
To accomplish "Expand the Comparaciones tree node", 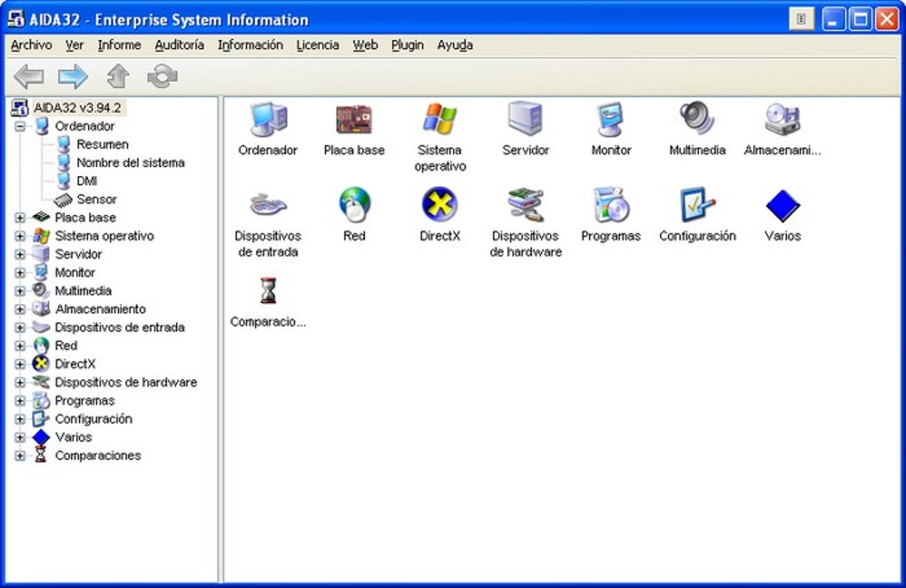I will coord(20,455).
